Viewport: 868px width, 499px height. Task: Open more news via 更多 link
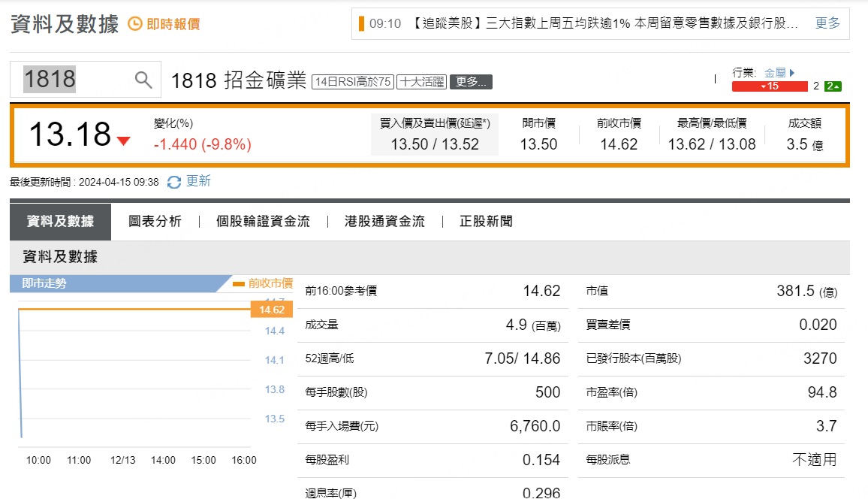827,23
